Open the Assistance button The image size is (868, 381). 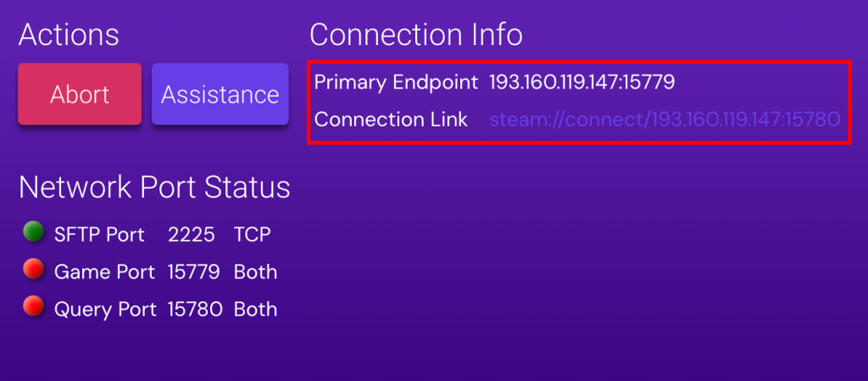pyautogui.click(x=220, y=94)
